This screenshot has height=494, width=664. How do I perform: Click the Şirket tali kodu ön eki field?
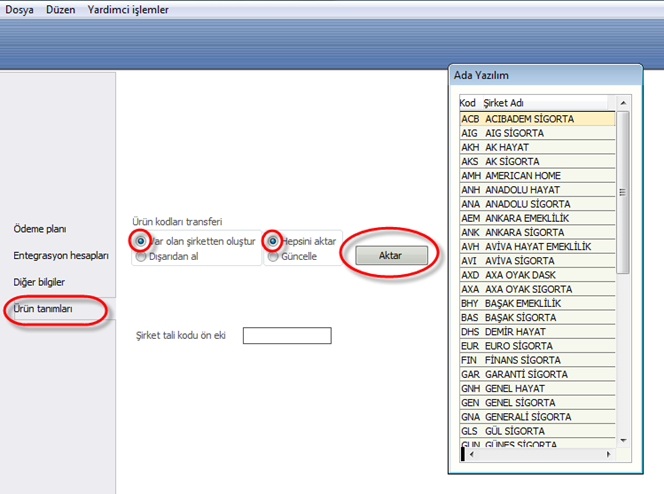(x=286, y=336)
